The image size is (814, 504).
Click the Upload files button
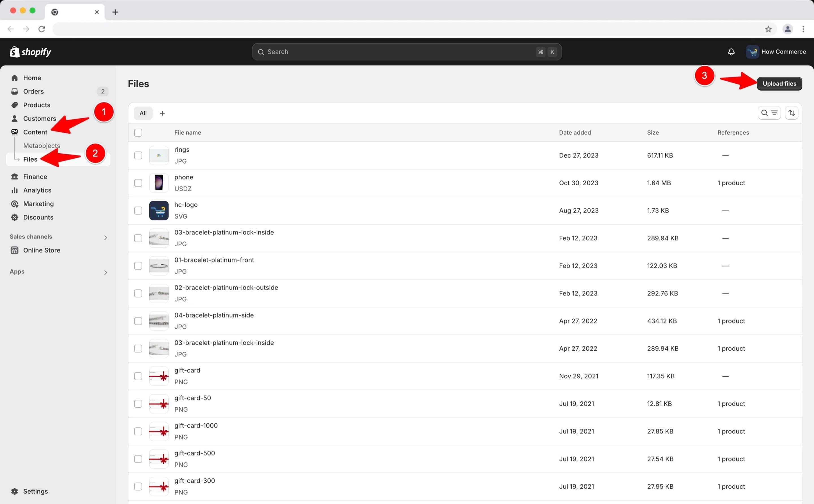[x=779, y=84]
